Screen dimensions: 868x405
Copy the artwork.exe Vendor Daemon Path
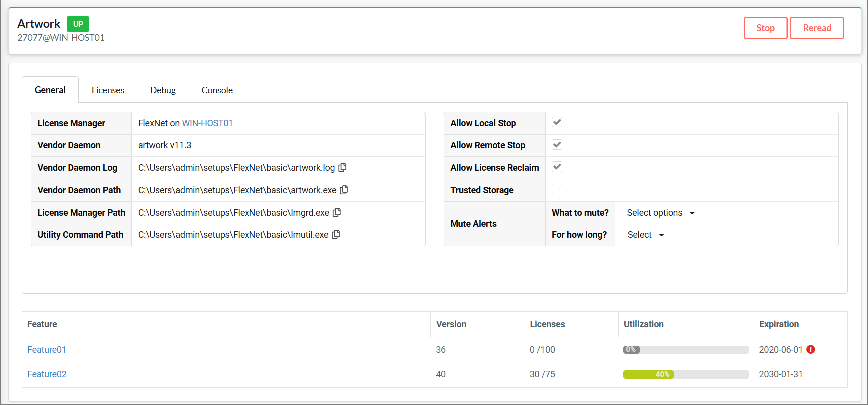(x=344, y=190)
